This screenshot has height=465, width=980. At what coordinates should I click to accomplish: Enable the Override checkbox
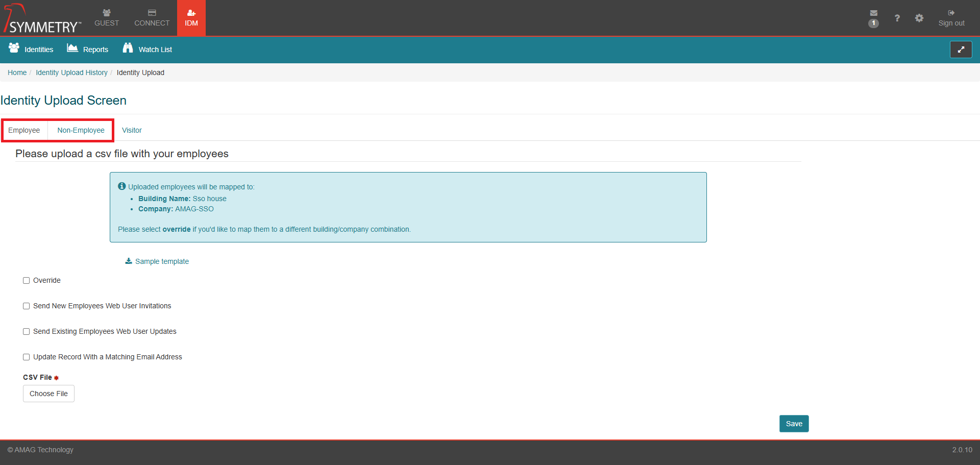coord(26,281)
